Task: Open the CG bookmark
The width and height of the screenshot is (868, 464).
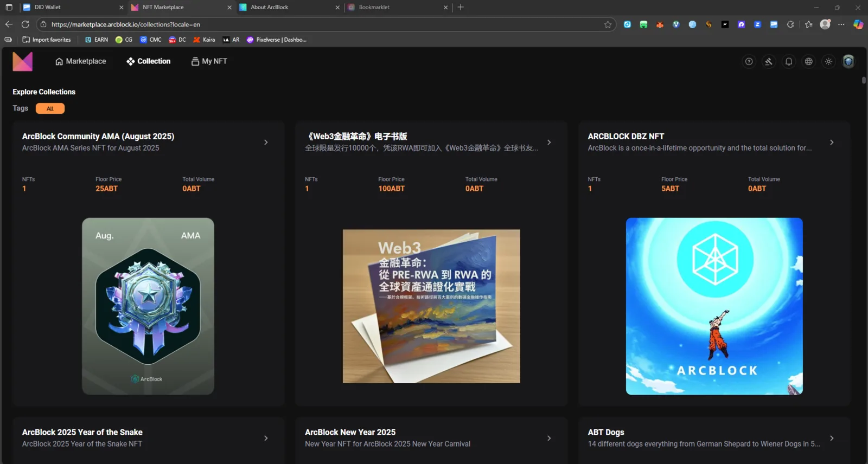Action: click(x=124, y=40)
